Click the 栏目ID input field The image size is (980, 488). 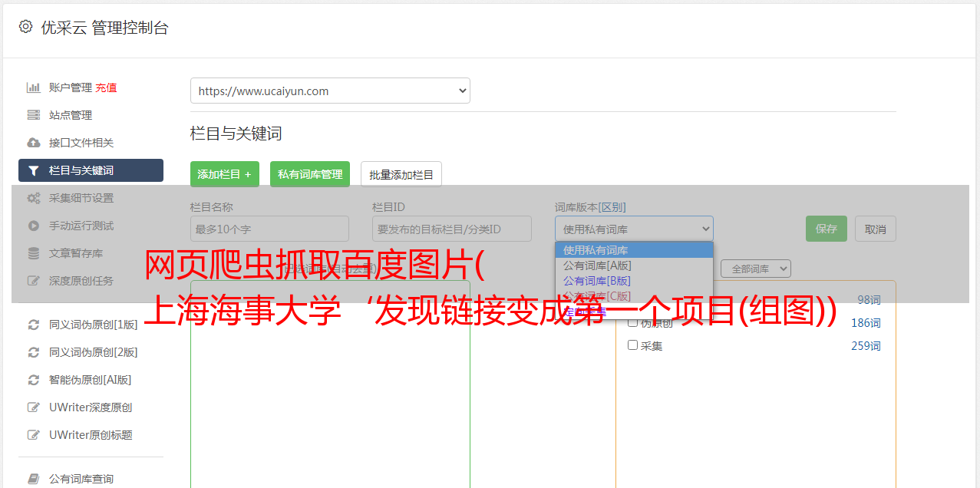coord(452,229)
